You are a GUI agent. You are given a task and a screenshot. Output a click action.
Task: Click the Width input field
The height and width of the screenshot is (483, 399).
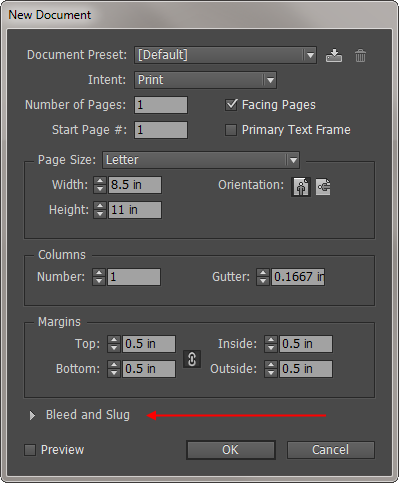[x=135, y=185]
